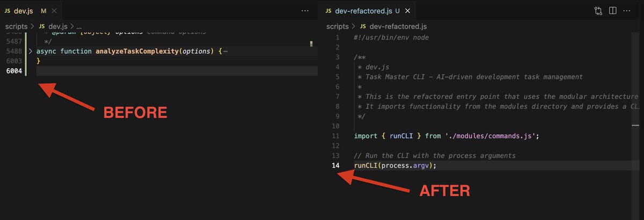644x220 pixels.
Task: Click scripts breadcrumb in left editor
Action: [17, 26]
